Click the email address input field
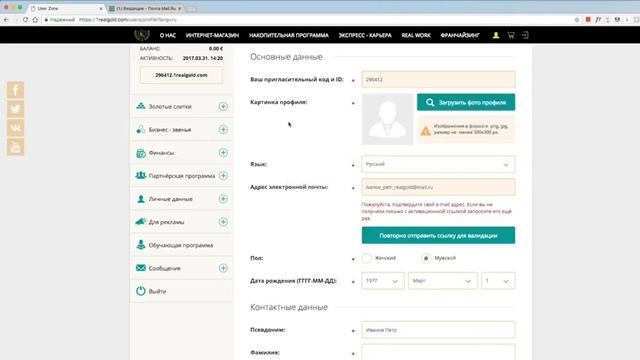Screen dimensions: 640x360 pyautogui.click(x=438, y=187)
